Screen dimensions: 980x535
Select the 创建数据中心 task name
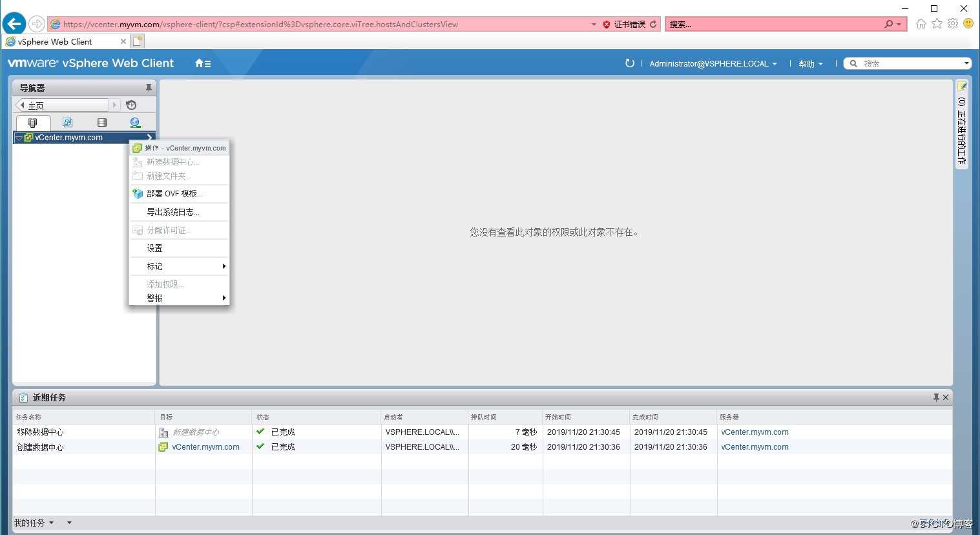[x=40, y=447]
